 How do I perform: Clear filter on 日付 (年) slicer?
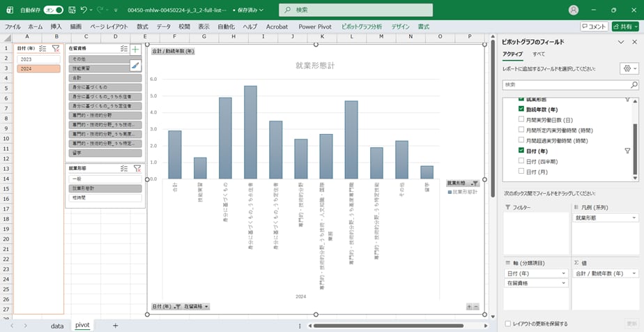[56, 49]
